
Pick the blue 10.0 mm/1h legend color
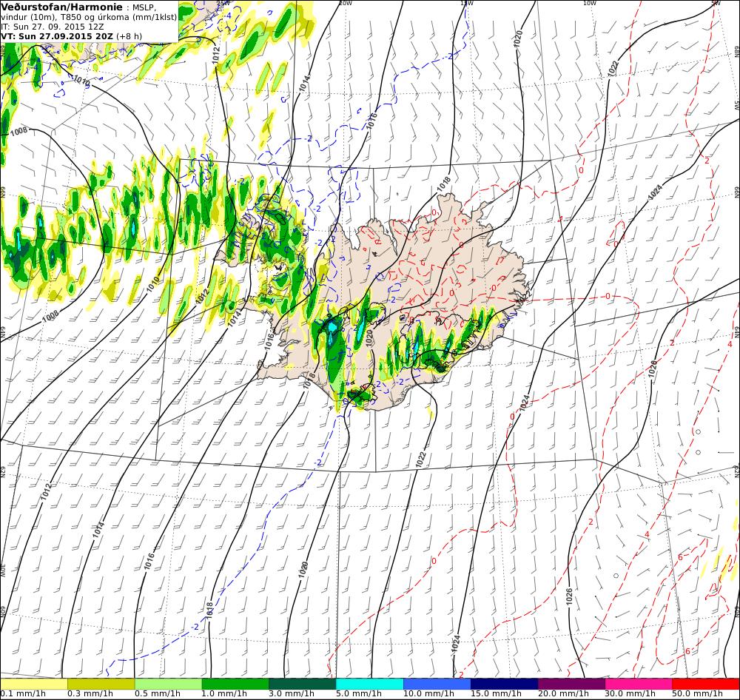(437, 684)
